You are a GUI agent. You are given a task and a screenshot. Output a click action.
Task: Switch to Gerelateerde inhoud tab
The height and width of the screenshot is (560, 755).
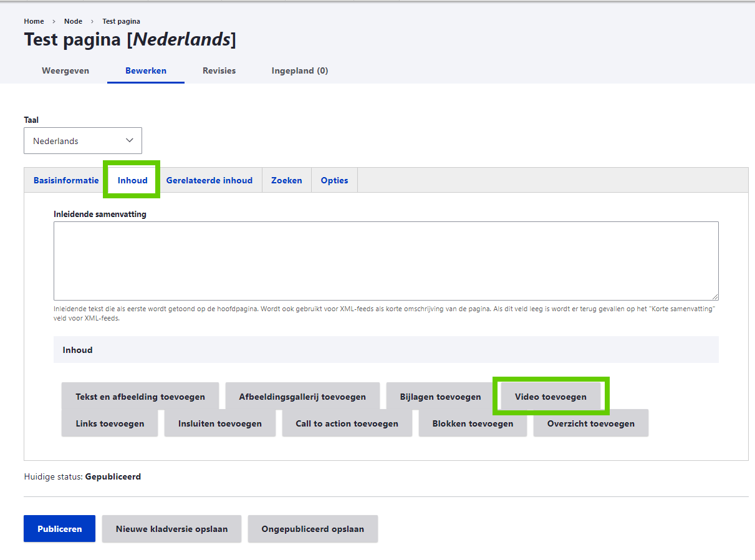209,180
